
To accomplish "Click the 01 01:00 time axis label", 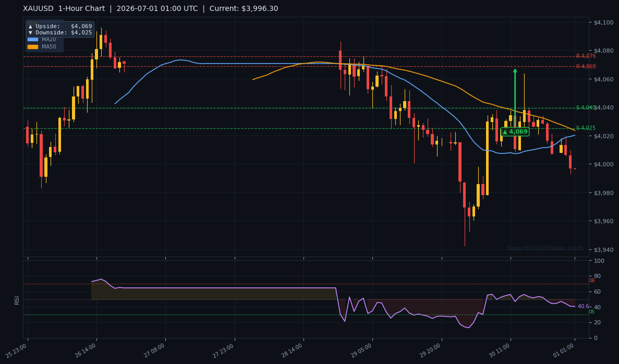I will click(x=564, y=350).
